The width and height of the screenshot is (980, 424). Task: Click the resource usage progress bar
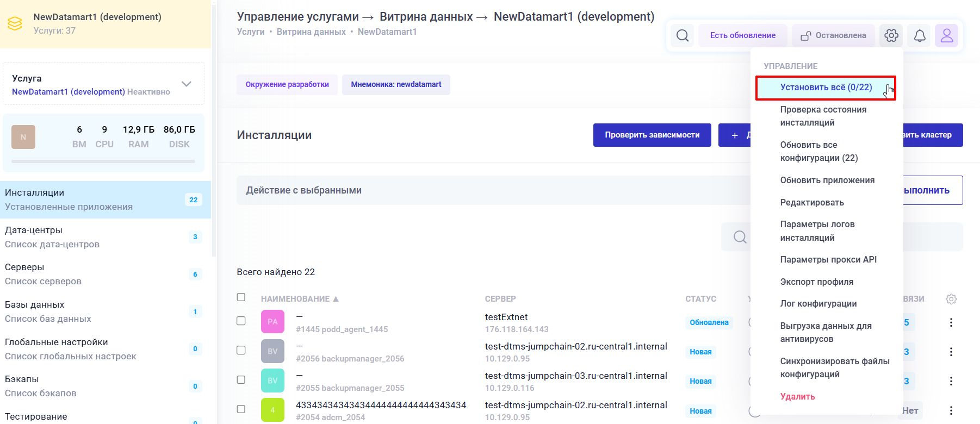pos(103,161)
